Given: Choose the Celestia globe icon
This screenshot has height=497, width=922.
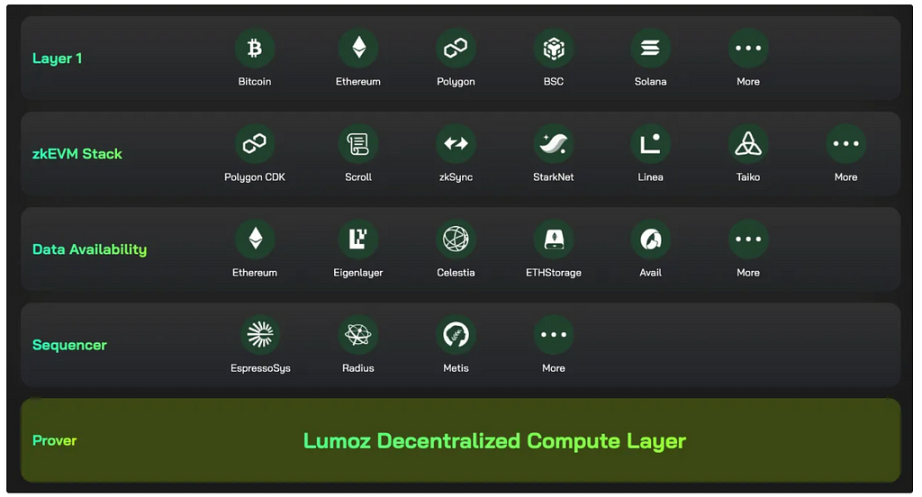Looking at the screenshot, I should [x=456, y=239].
